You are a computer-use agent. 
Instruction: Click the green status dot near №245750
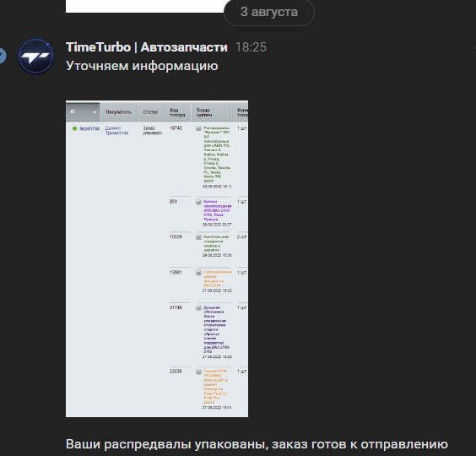coord(74,128)
